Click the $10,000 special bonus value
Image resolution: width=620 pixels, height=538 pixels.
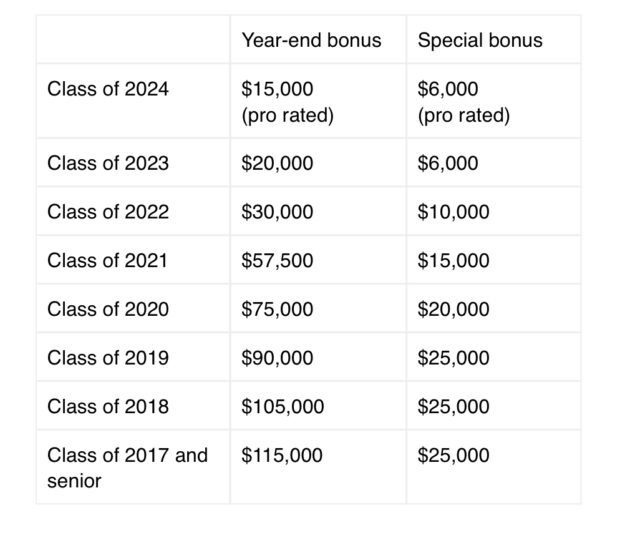(x=454, y=211)
